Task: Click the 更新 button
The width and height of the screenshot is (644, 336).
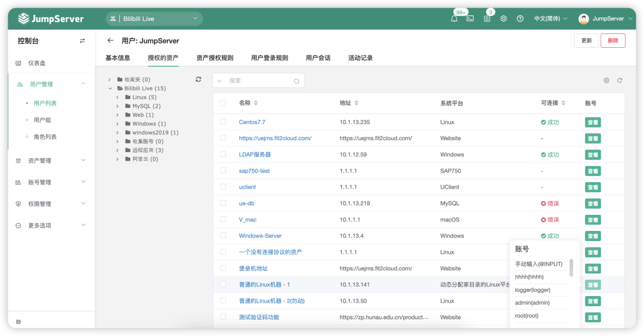Action: click(587, 41)
